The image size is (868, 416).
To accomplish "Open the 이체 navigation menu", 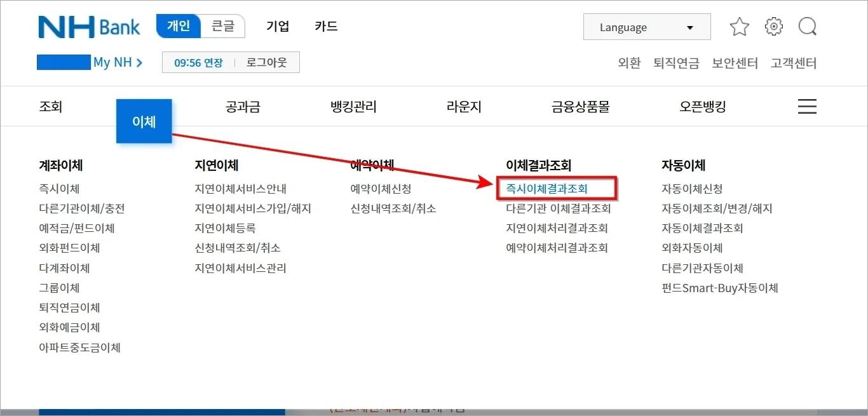I will click(144, 120).
